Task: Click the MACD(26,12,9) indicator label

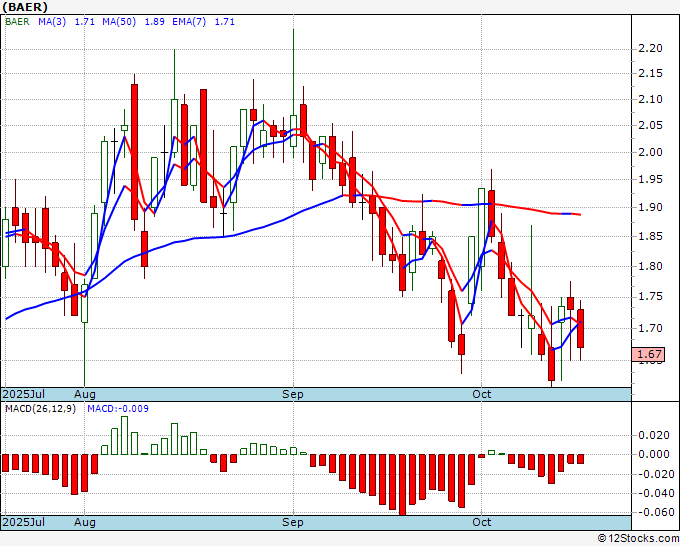Action: click(x=40, y=409)
